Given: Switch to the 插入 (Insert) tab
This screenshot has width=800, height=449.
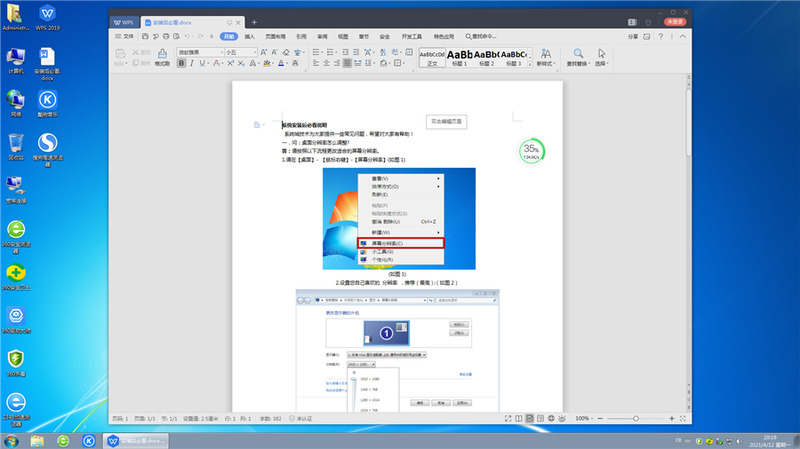Looking at the screenshot, I should click(249, 36).
